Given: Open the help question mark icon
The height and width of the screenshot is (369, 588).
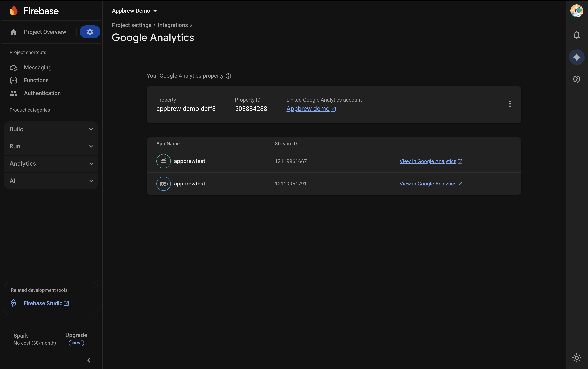Looking at the screenshot, I should point(577,79).
